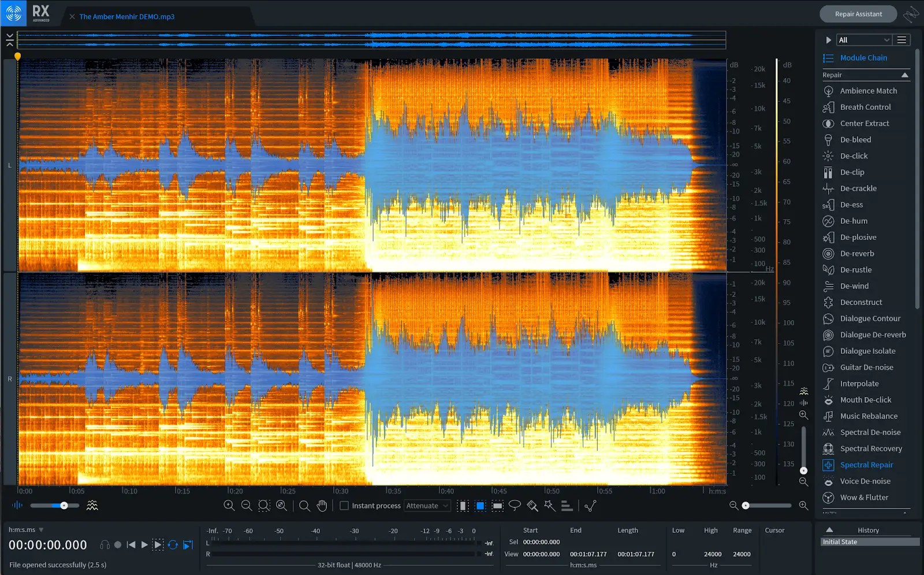Switch to The Amber Menhir DEMO.mp3 tab
Image resolution: width=924 pixels, height=575 pixels.
pyautogui.click(x=126, y=16)
